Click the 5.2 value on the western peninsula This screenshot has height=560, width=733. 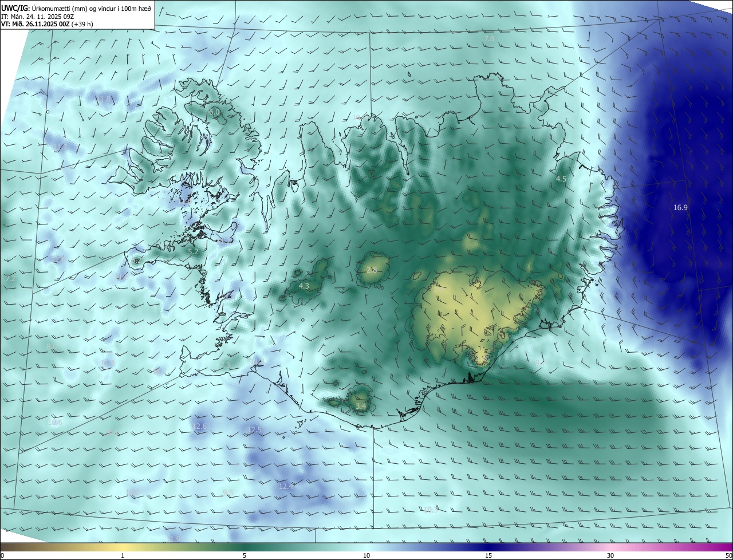[x=193, y=251]
